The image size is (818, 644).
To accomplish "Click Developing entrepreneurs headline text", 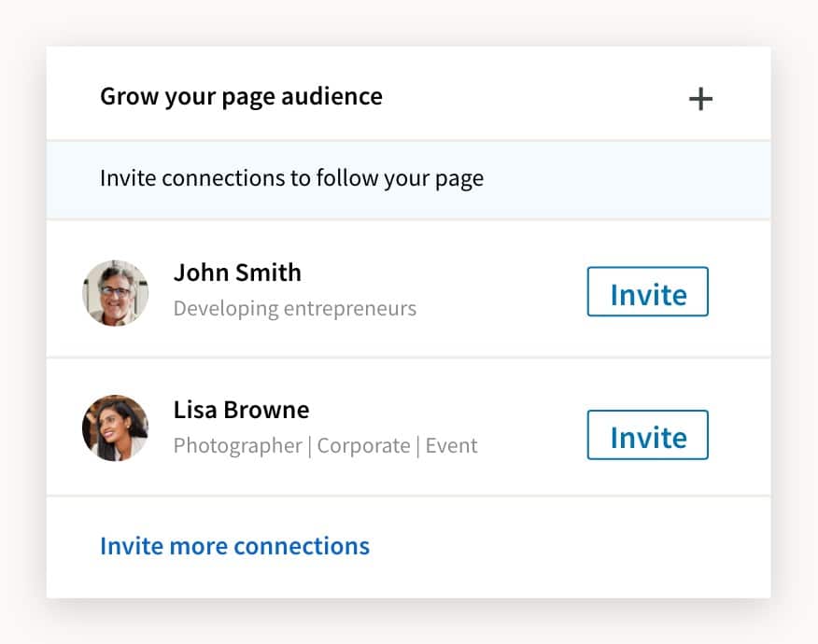I will coord(296,309).
